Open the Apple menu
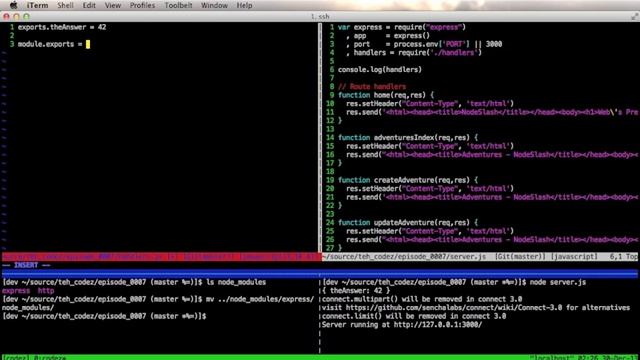Screen dimensions: 640x360 point(13,5)
